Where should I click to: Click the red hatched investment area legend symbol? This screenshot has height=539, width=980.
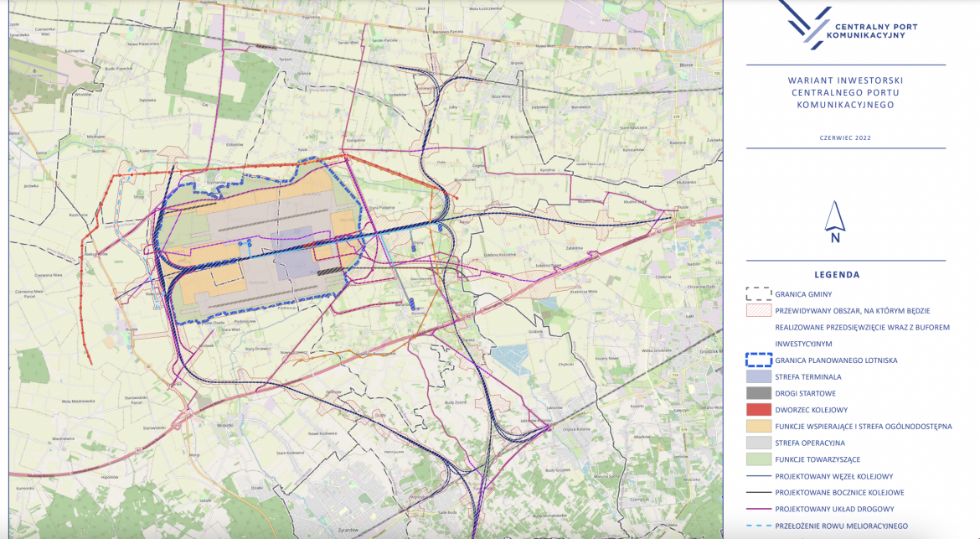758,311
